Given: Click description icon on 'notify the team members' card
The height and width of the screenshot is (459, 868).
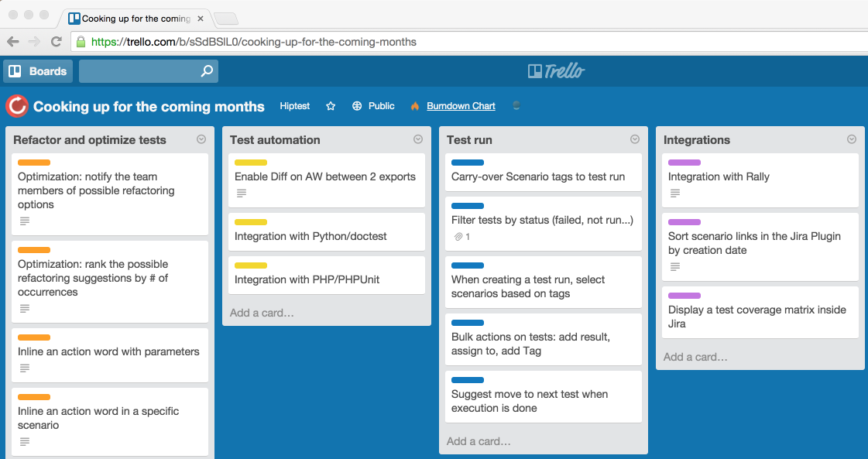Looking at the screenshot, I should tap(24, 221).
